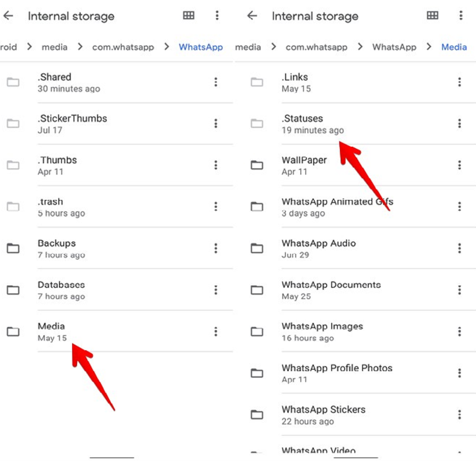The image size is (476, 461).
Task: Open the .Statuses folder
Action: (x=355, y=124)
